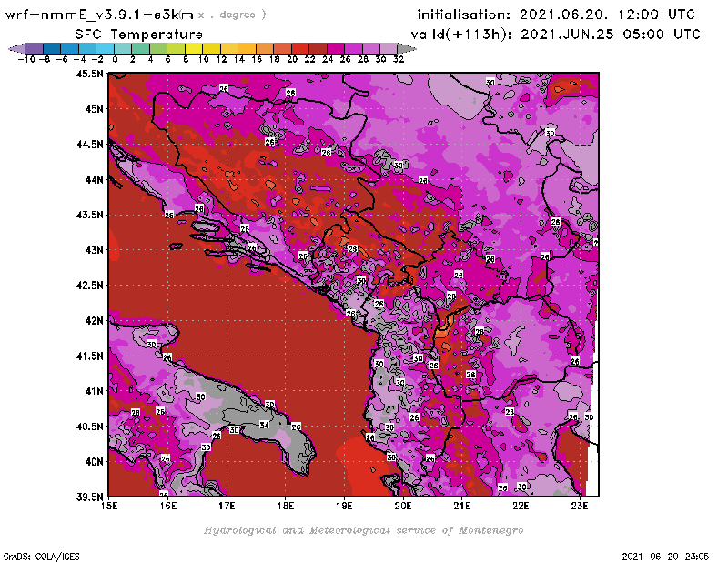
Task: Click the gray arrow end above 32
Action: pyautogui.click(x=406, y=49)
